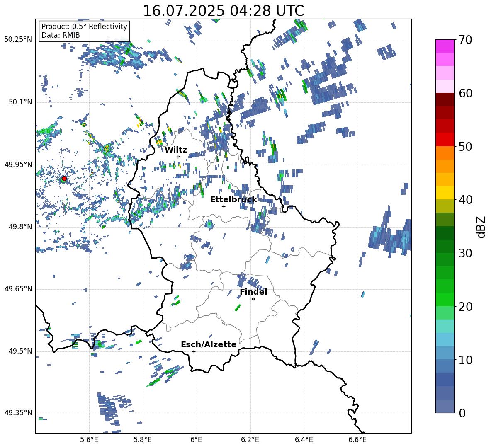The image size is (491, 448).
Task: Click the 'Esch/Alzette' city label
Action: pos(209,344)
